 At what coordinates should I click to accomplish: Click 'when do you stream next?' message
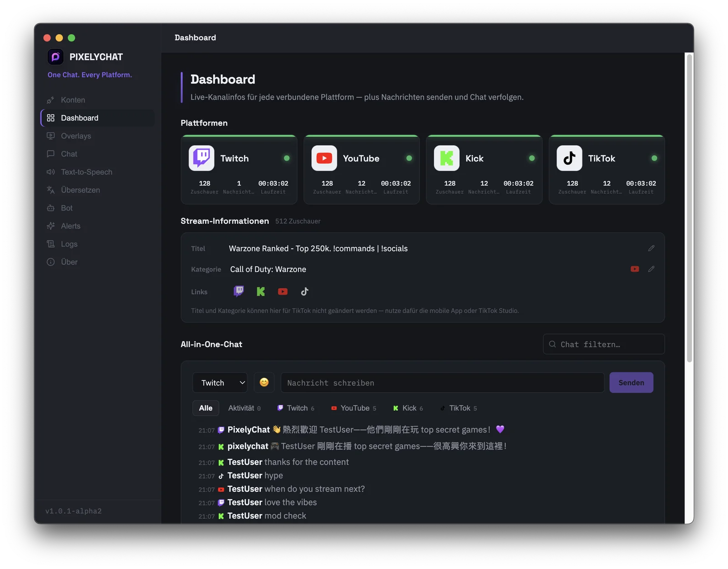tap(315, 489)
